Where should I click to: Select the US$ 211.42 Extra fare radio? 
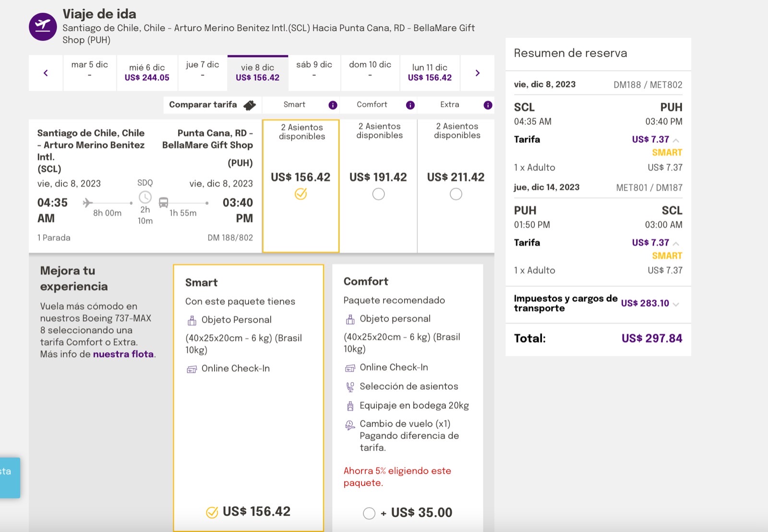[456, 194]
